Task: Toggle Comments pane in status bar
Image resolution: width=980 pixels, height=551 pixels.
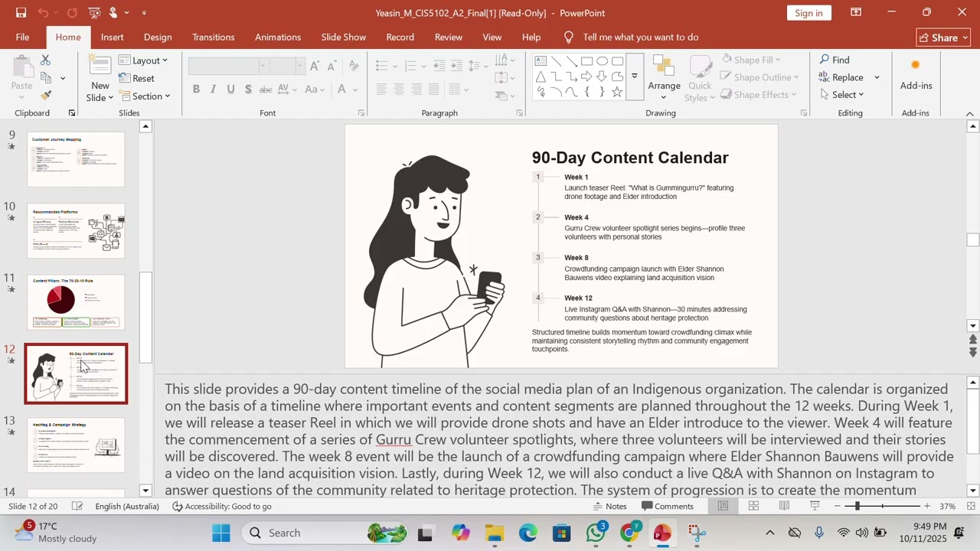Action: point(668,506)
